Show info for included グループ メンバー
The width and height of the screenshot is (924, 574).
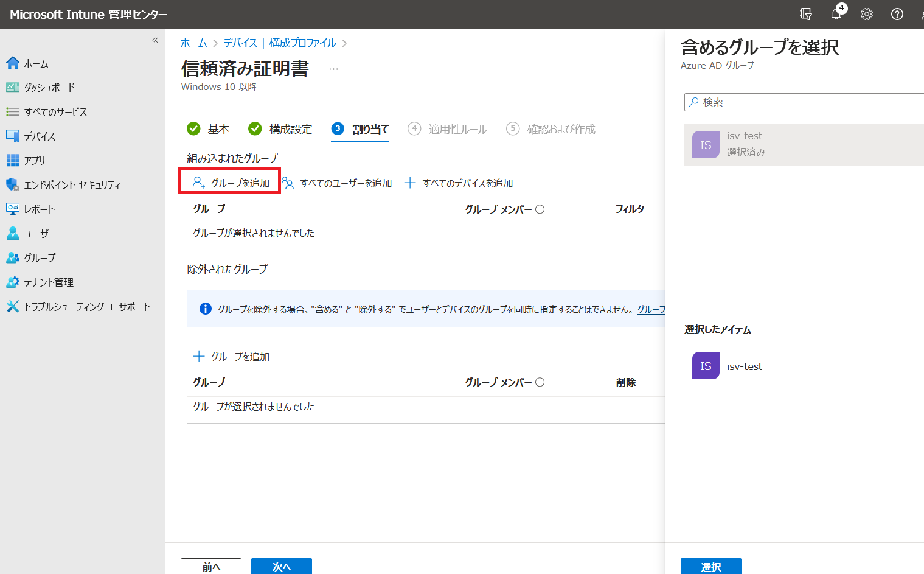540,209
